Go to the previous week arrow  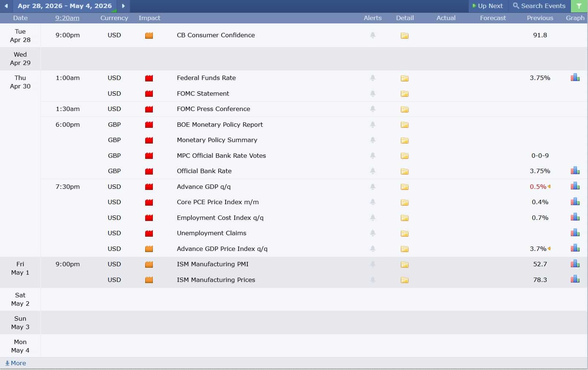(x=6, y=6)
